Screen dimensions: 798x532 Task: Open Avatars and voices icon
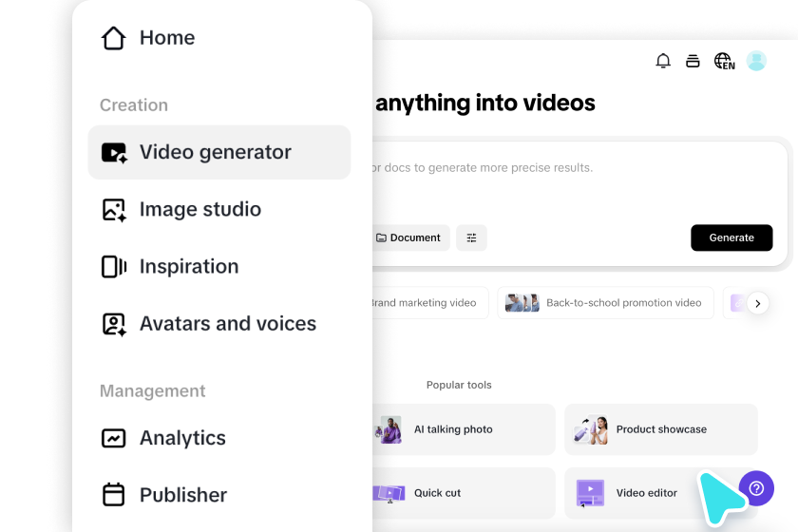114,324
